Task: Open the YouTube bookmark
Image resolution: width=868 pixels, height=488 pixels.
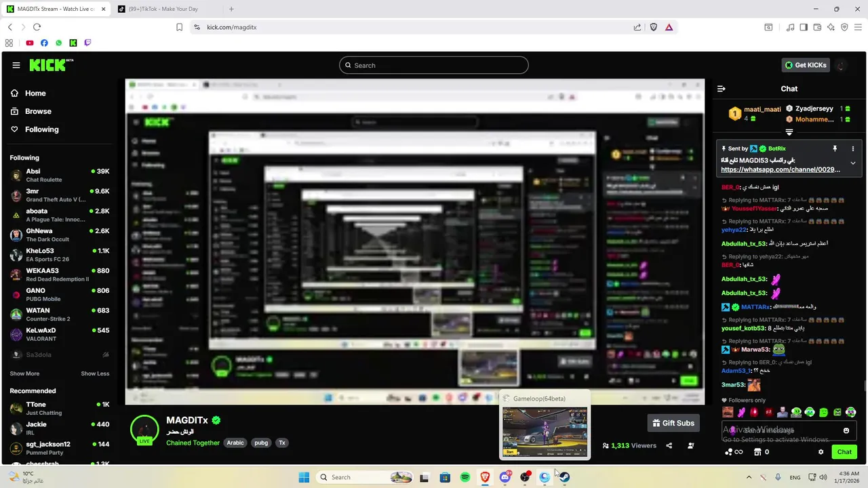Action: 30,43
